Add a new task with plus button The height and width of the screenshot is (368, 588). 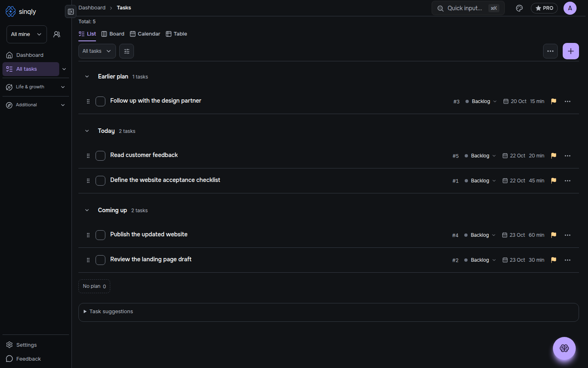571,51
